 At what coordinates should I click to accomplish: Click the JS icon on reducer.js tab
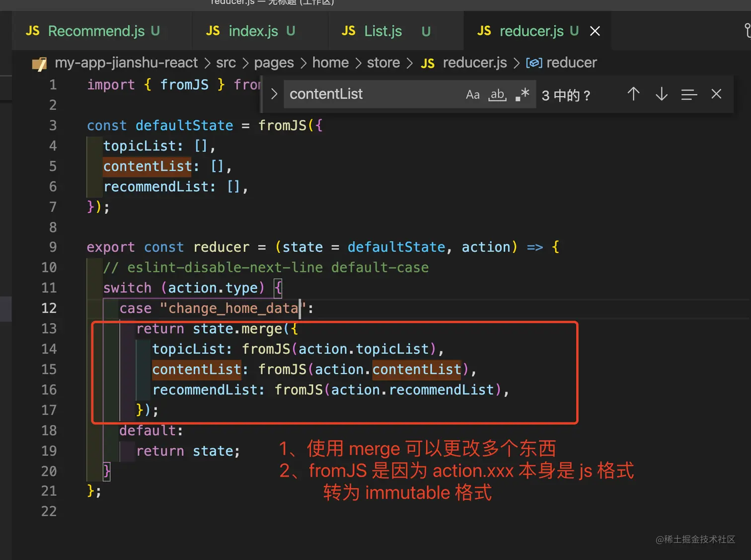point(484,31)
